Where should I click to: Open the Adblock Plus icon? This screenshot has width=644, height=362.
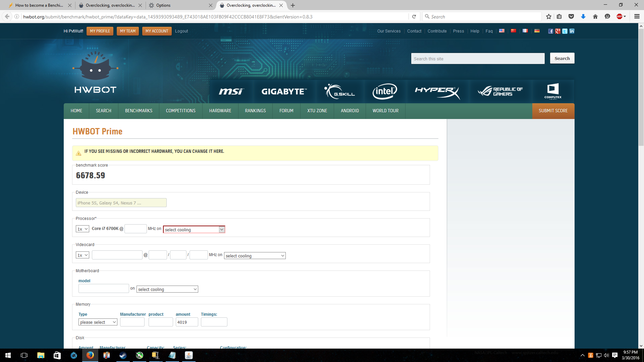click(x=620, y=16)
